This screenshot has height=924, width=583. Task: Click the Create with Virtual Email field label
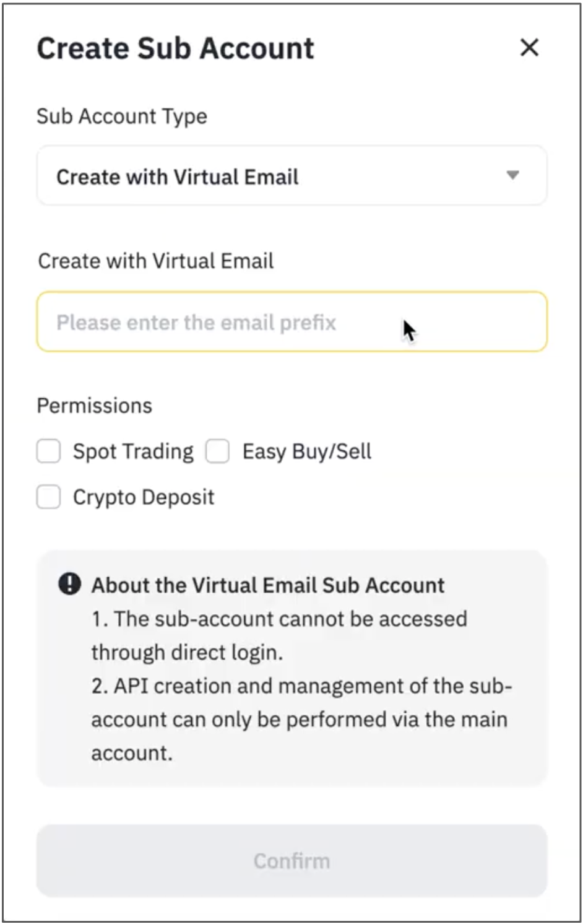[x=156, y=261]
